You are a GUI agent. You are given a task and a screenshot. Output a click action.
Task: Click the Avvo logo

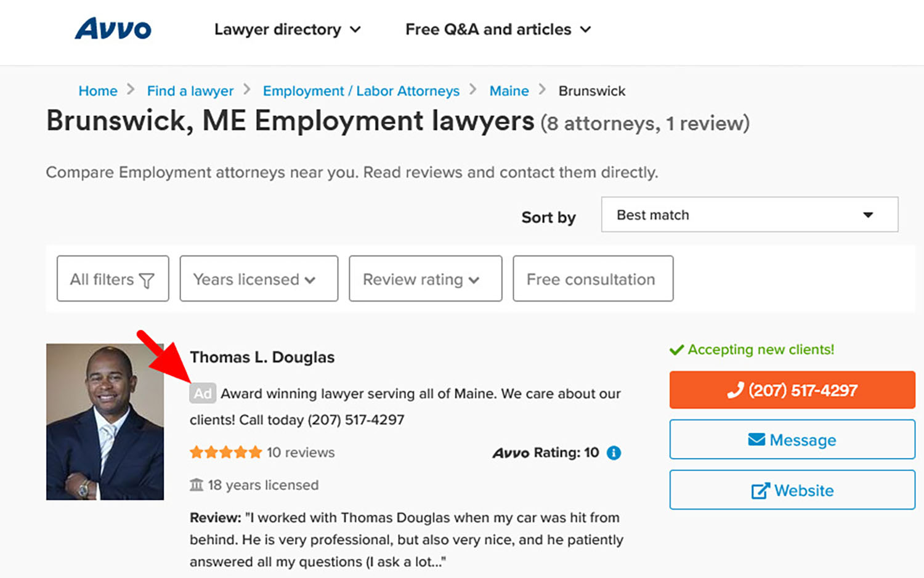click(113, 28)
